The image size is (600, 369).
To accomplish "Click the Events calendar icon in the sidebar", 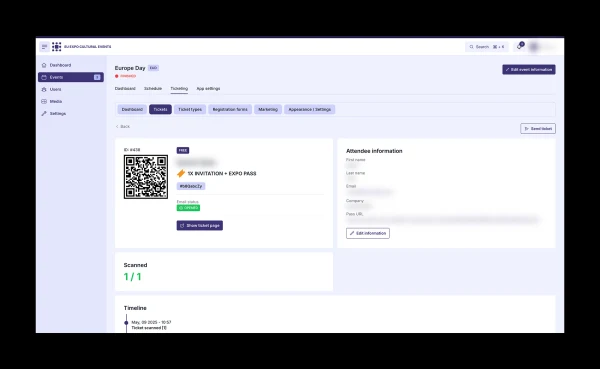I will point(44,77).
